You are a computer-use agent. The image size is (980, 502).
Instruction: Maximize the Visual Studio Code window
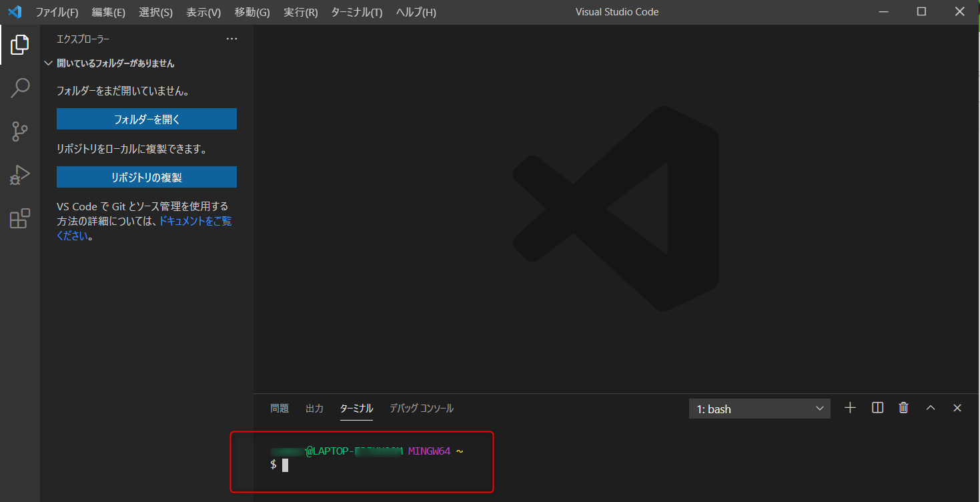921,12
